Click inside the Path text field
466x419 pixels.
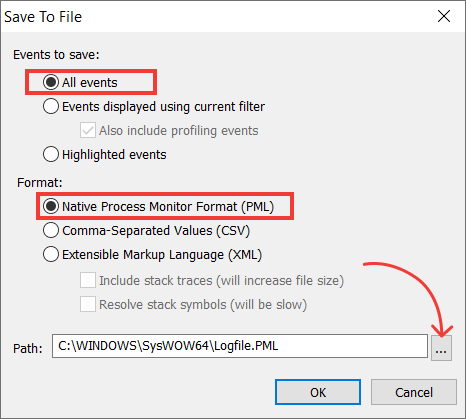point(240,346)
